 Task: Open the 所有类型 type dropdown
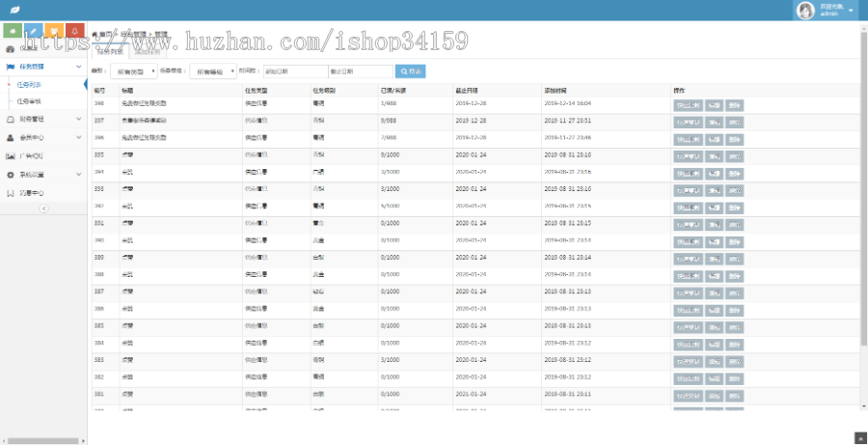[134, 70]
